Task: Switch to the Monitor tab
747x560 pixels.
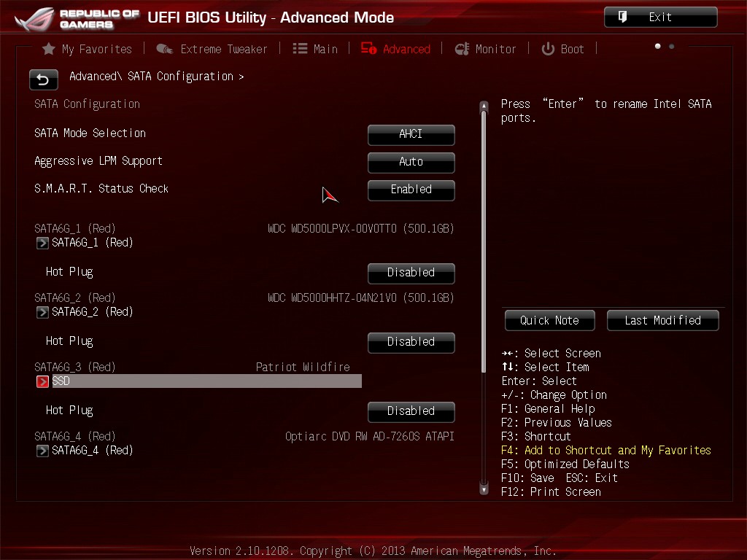Action: (x=485, y=49)
